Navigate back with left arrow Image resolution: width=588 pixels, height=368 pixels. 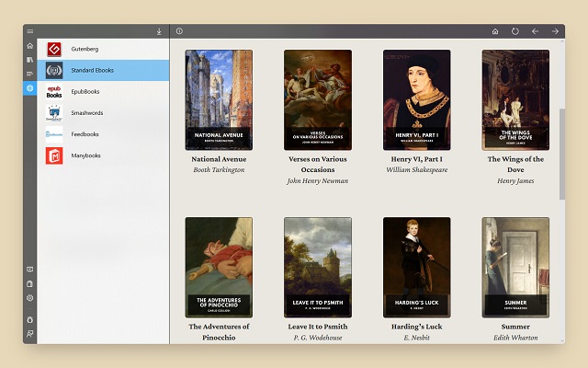tap(535, 31)
